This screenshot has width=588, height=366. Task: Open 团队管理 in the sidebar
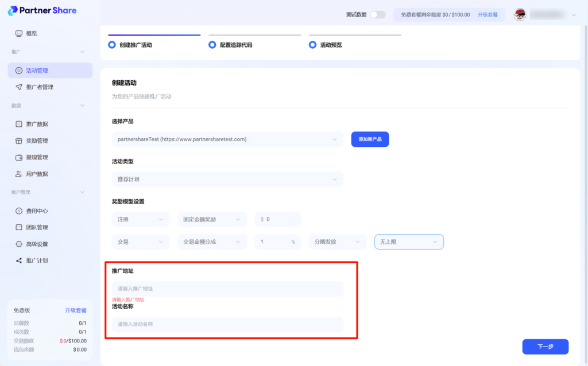[x=37, y=228]
